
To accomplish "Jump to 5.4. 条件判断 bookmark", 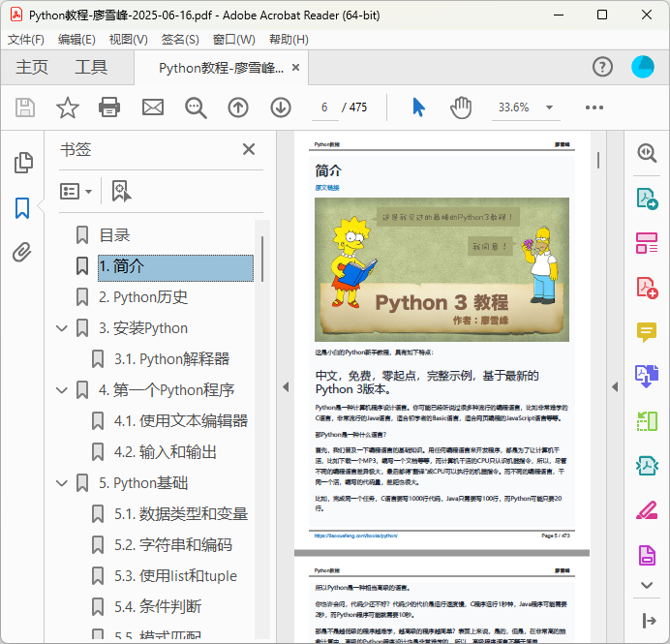I will tap(158, 607).
